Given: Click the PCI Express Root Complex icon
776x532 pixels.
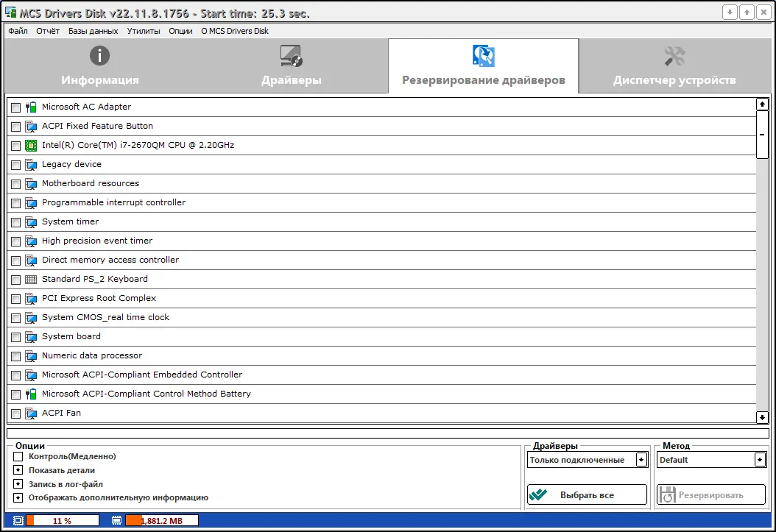Looking at the screenshot, I should (31, 299).
